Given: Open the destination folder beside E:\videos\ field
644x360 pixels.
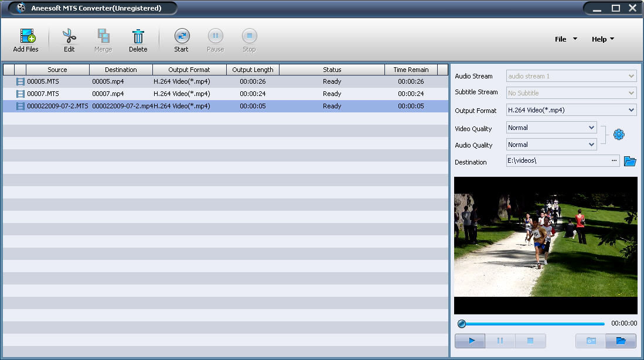Looking at the screenshot, I should (630, 161).
